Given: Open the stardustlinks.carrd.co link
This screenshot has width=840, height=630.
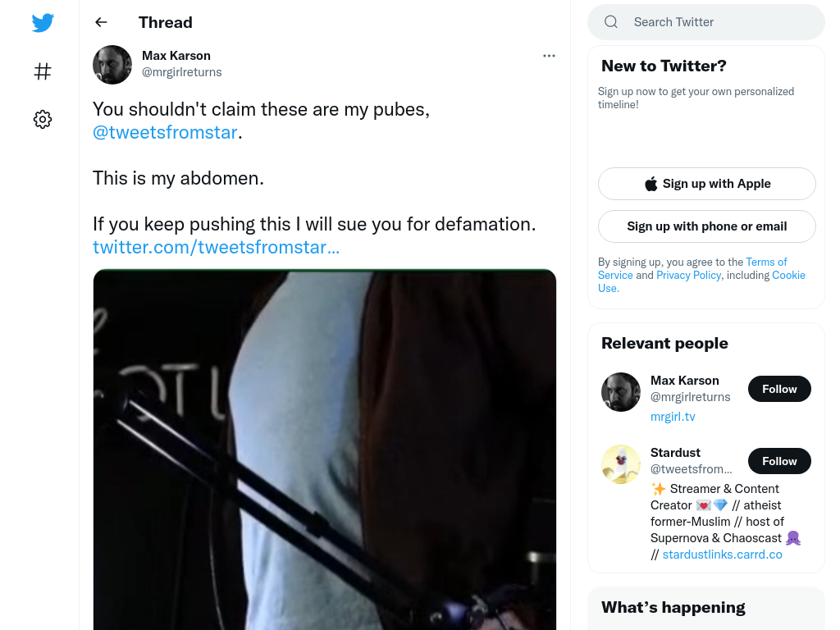Looking at the screenshot, I should tap(722, 555).
